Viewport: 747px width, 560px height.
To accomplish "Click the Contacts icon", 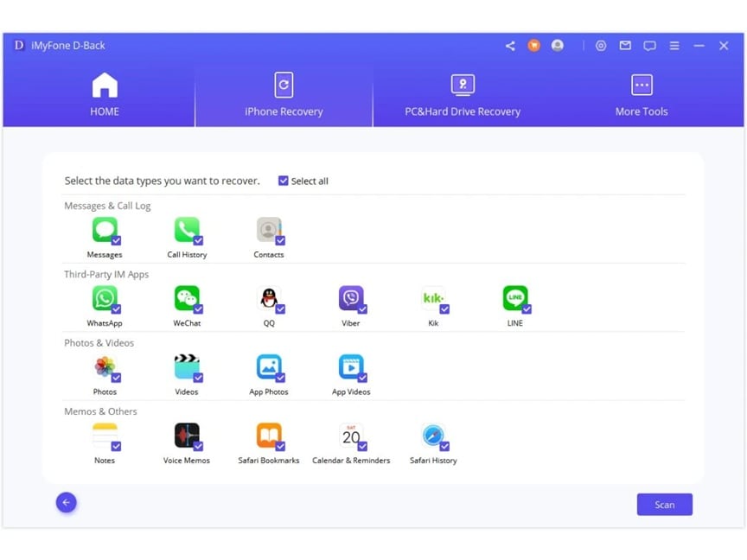I will click(x=269, y=230).
